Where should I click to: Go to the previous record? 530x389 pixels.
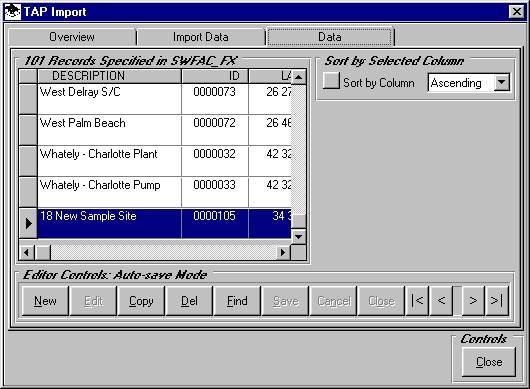point(441,301)
